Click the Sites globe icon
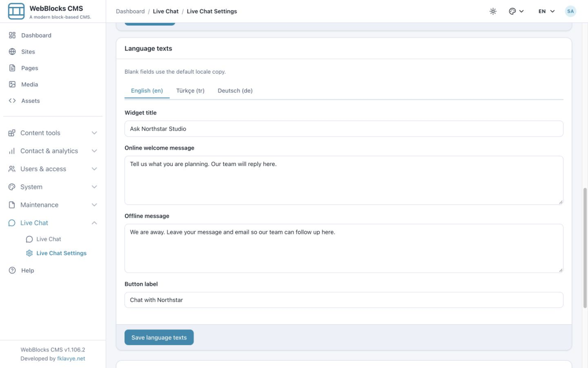Screen dimensions: 588x368 [x=12, y=52]
